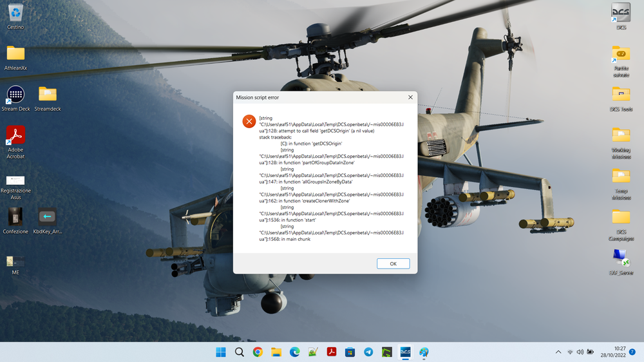Click the line "in function 'createClonerWithZone'"

pyautogui.click(x=314, y=201)
